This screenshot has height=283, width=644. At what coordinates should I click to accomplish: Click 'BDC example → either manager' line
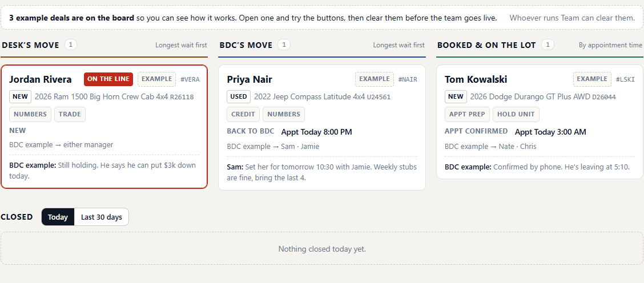61,144
